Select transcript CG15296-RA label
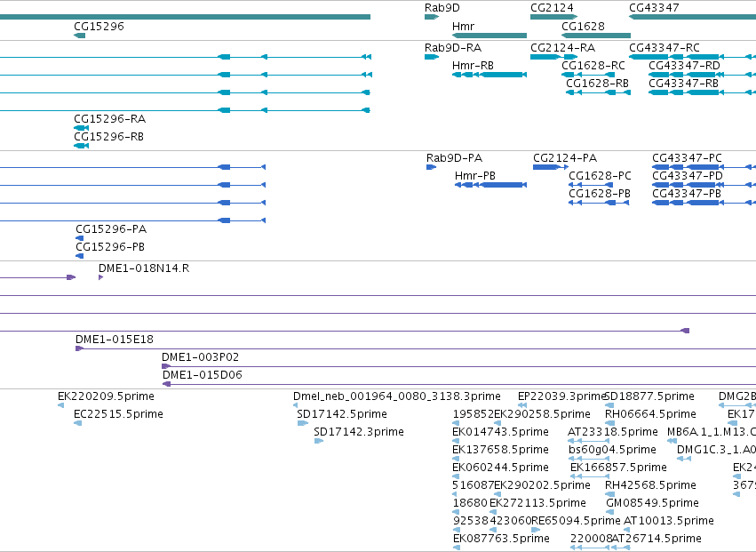Screen dimensions: 756x552 click(x=110, y=119)
